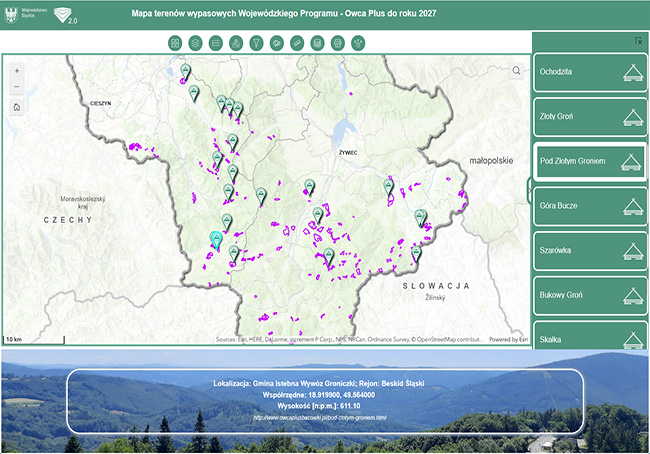This screenshot has height=454, width=650.
Task: Open the map layers stack tool
Action: (x=195, y=43)
